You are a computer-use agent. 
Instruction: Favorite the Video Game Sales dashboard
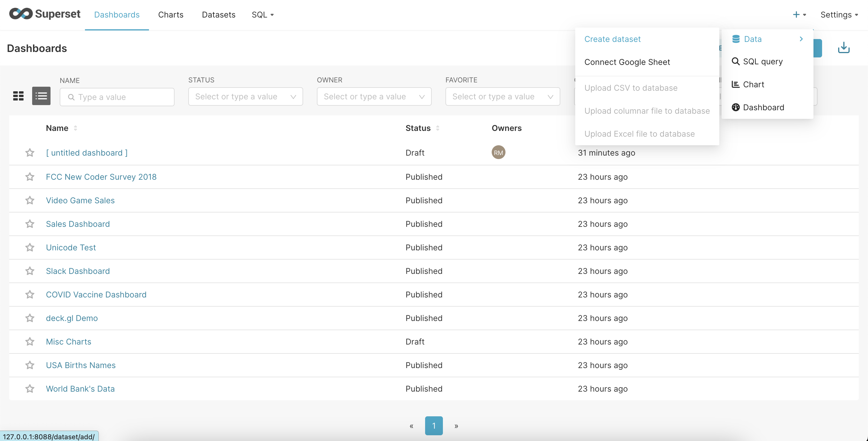(x=30, y=200)
